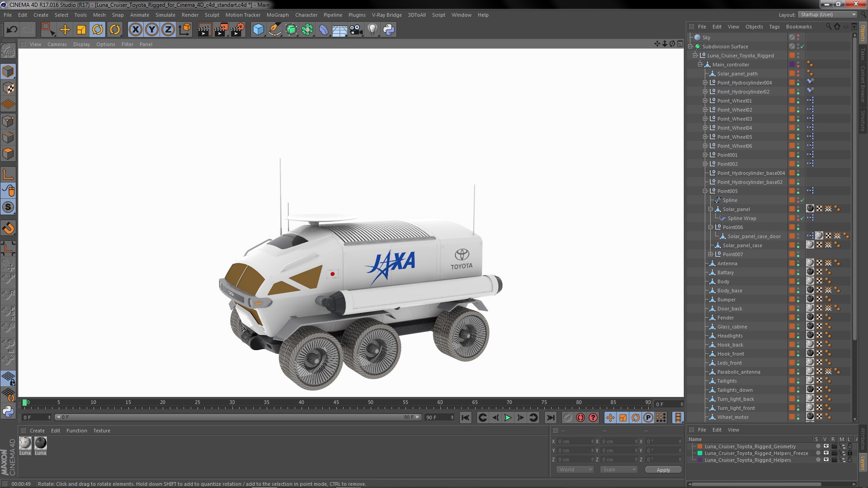Click the Cube primitive icon
868x488 pixels.
258,30
